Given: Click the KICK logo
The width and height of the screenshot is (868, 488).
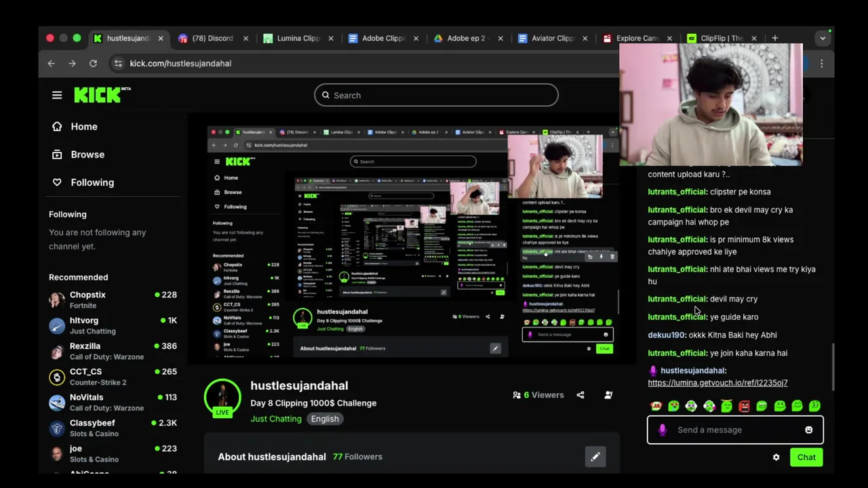Looking at the screenshot, I should (x=102, y=95).
